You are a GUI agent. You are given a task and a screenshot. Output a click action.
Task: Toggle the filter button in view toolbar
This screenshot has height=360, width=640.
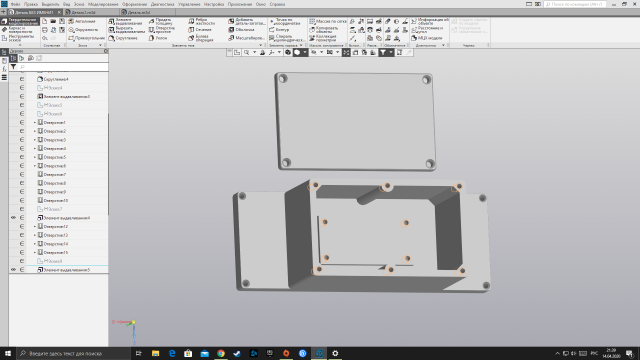tap(383, 52)
